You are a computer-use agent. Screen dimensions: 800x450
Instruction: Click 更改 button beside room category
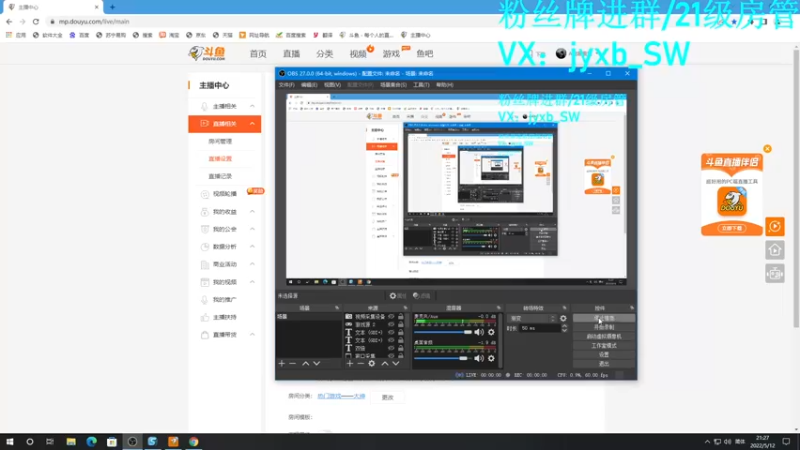click(x=388, y=397)
